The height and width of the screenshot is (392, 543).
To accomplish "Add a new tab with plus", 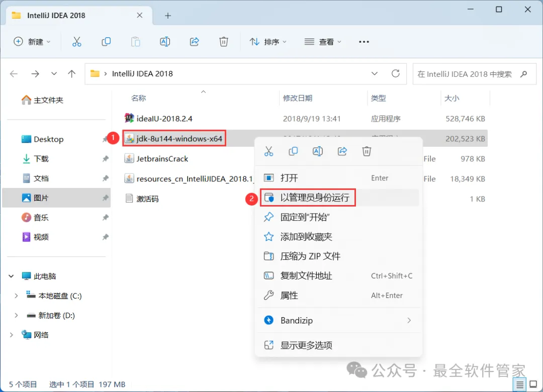I will [x=168, y=16].
